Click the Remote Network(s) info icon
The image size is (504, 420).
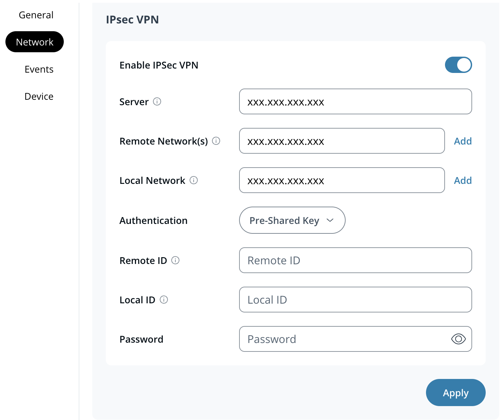(x=216, y=141)
